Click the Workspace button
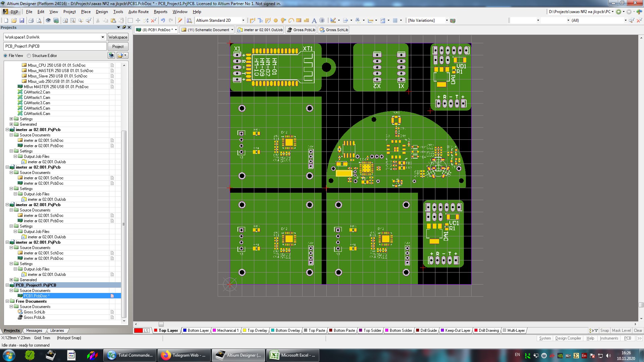 pos(118,37)
